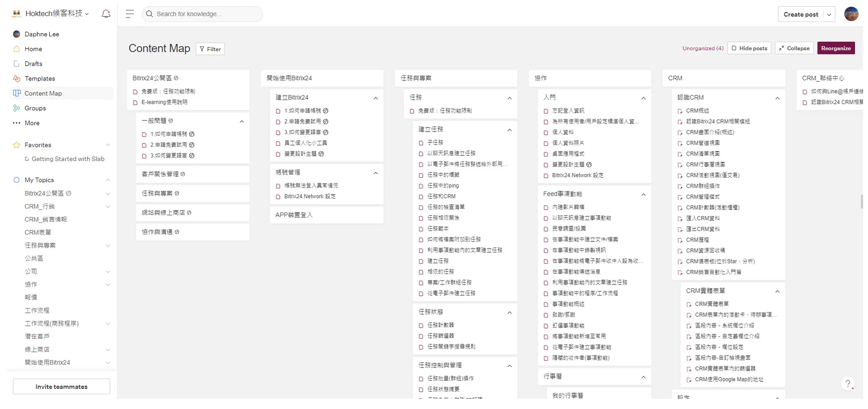Open 潛在客戶 topic in the sidebar
Image resolution: width=868 pixels, height=409 pixels.
point(37,336)
